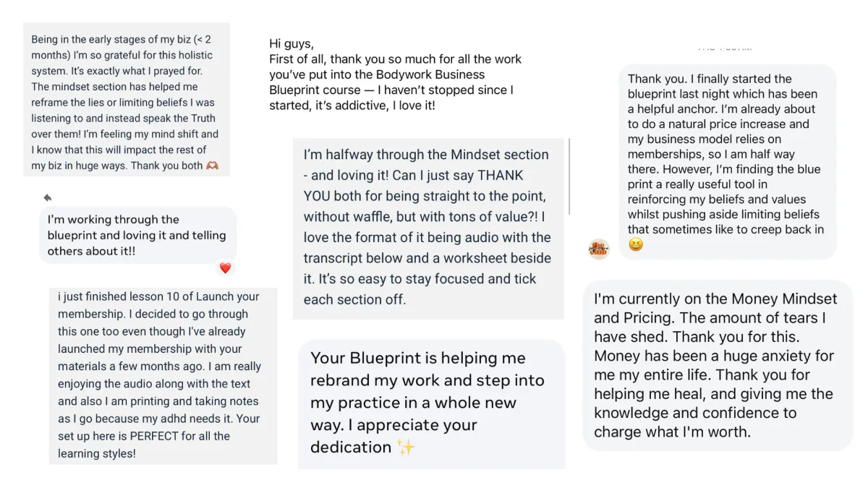
Task: Click the 'Money Mindset and Pricing' message
Action: (718, 366)
